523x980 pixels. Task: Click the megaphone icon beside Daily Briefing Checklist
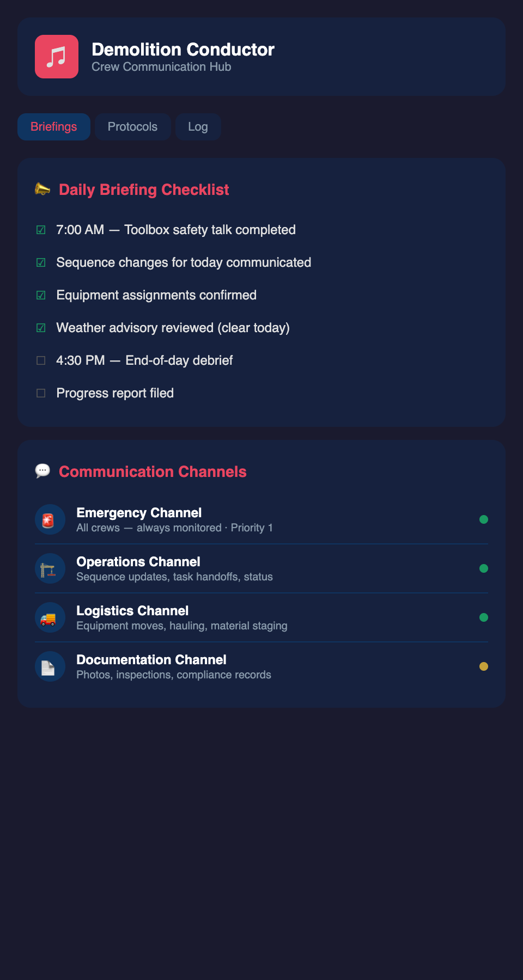[42, 189]
